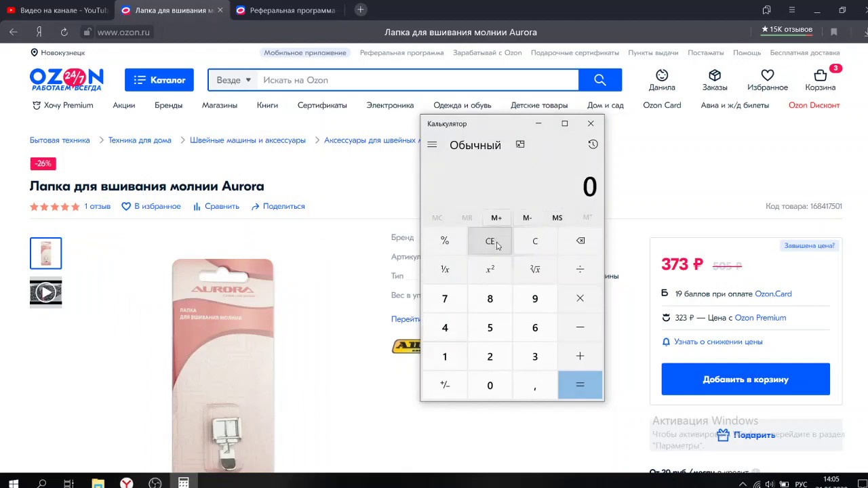This screenshot has height=488, width=868.
Task: Click the browser bookmark icon
Action: (x=834, y=32)
